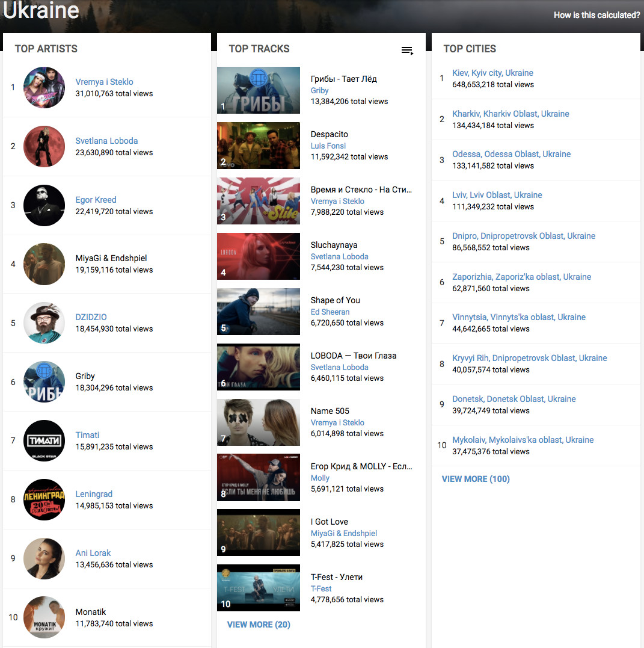Viewport: 644px width, 648px height.
Task: Open MiyaGi & Endshpiel artist avatar
Action: 44,264
